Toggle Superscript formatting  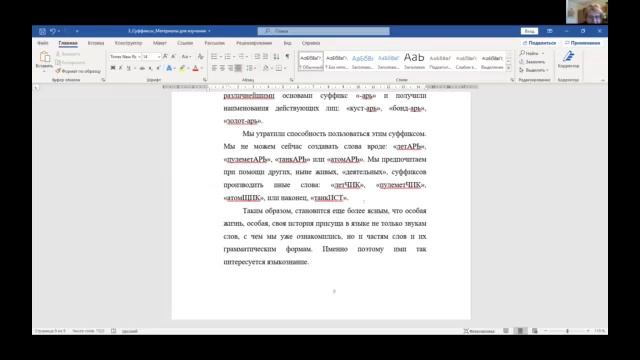pos(158,68)
